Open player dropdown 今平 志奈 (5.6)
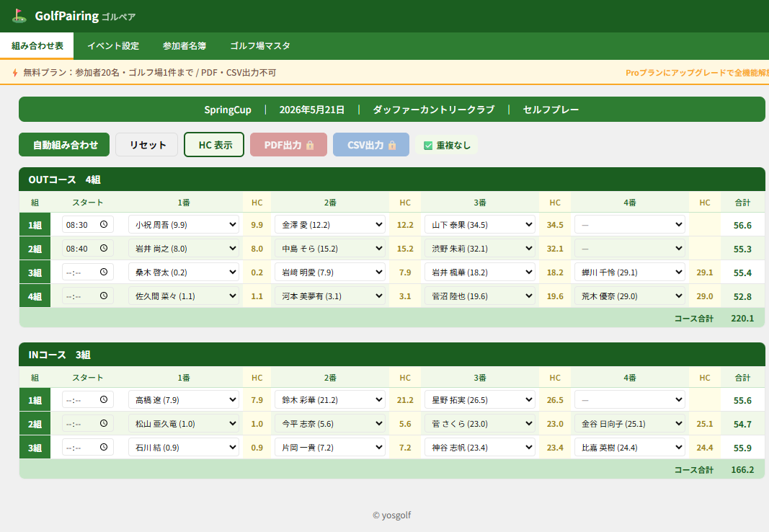 click(330, 424)
